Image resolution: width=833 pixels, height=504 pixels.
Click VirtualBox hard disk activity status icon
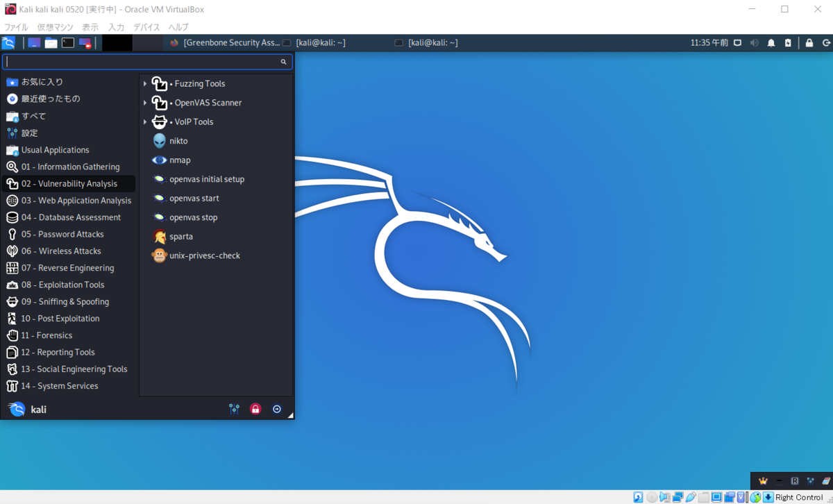[638, 497]
